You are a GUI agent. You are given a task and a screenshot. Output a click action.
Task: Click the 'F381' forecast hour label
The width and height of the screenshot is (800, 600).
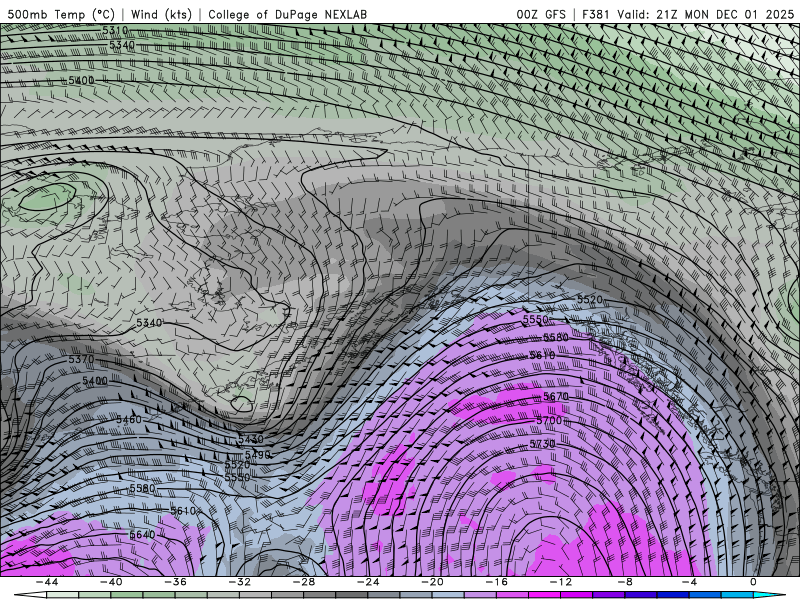(595, 14)
